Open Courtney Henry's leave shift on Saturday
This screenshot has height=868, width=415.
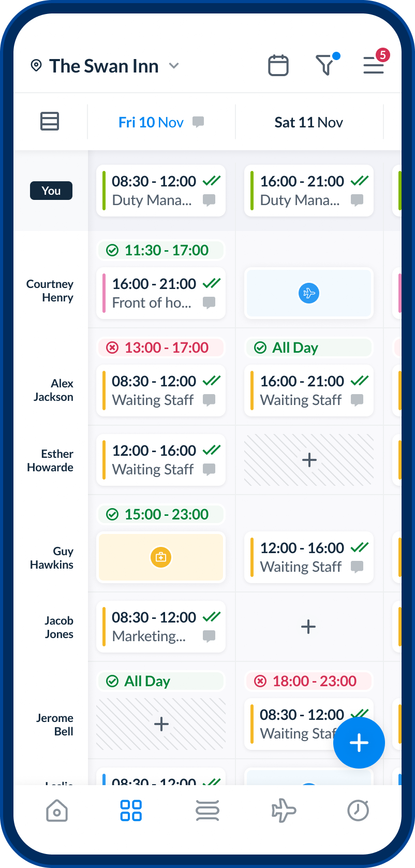309,293
